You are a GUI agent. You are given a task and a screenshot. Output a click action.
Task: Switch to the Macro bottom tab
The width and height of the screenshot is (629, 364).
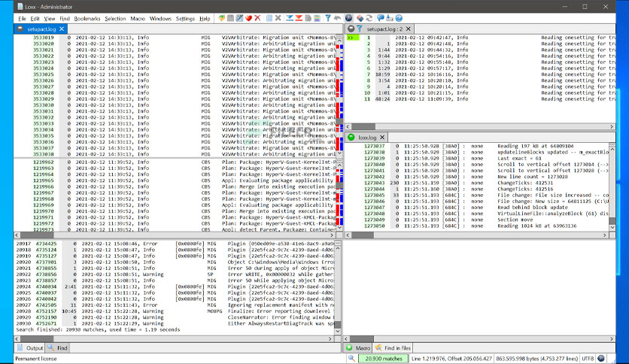click(x=358, y=348)
